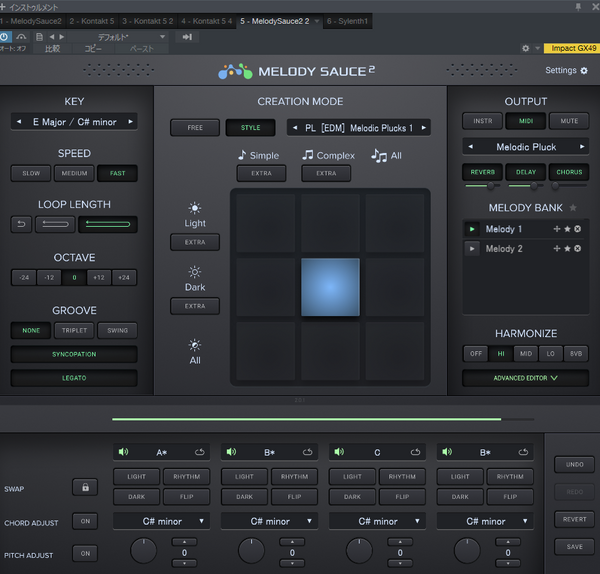Screen dimensions: 600x574
Task: Click the sidechain arrow icon in the host toolbar
Action: tap(187, 37)
